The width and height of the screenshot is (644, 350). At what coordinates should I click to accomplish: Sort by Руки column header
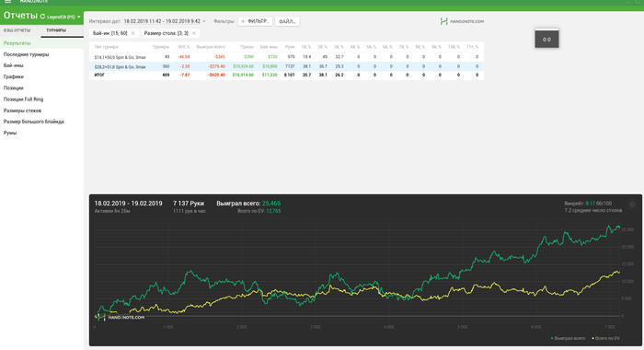point(290,47)
